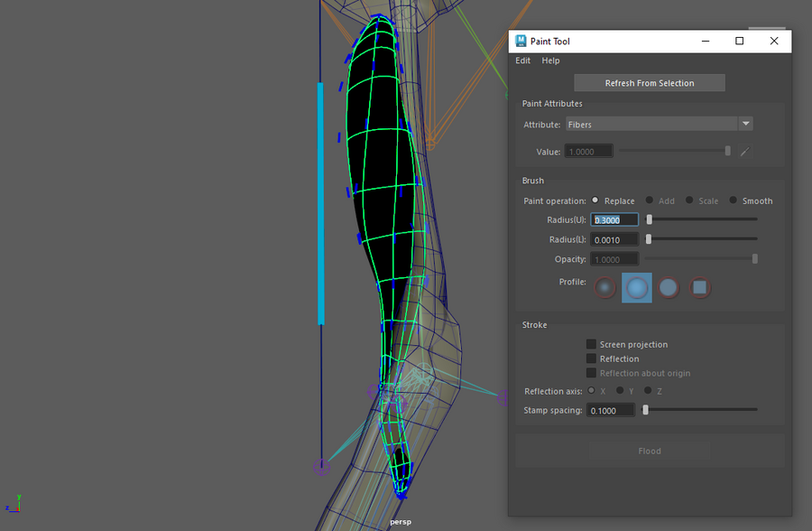Select the soft brush profile icon
812x531 pixels.
click(x=637, y=288)
